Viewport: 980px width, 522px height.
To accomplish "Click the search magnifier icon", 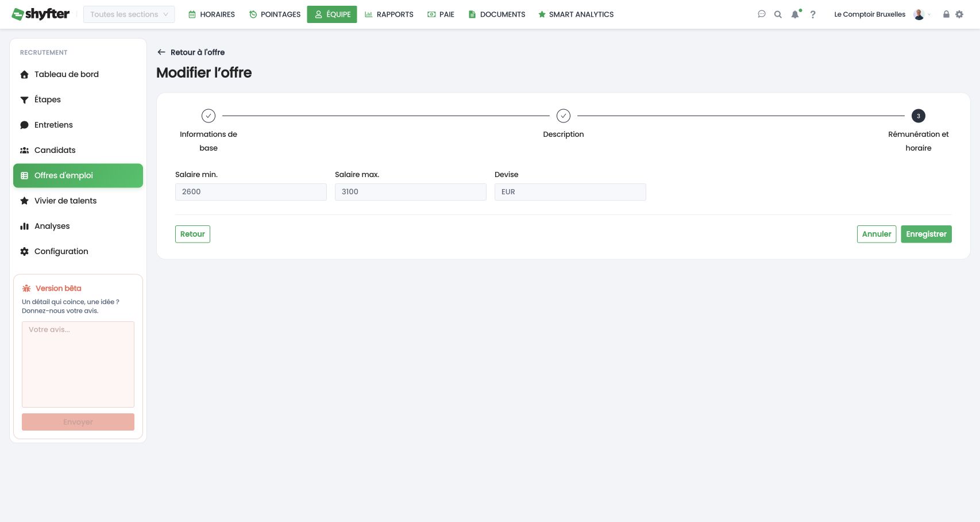I will (778, 14).
